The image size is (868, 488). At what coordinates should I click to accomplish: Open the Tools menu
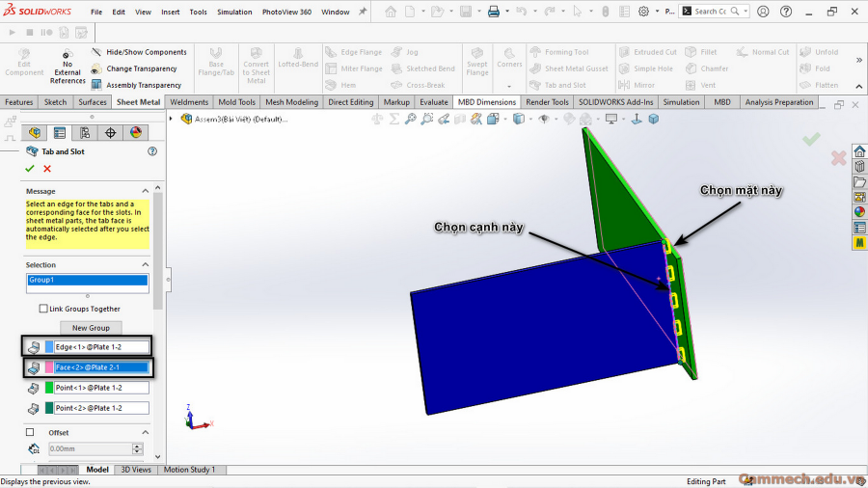point(198,12)
